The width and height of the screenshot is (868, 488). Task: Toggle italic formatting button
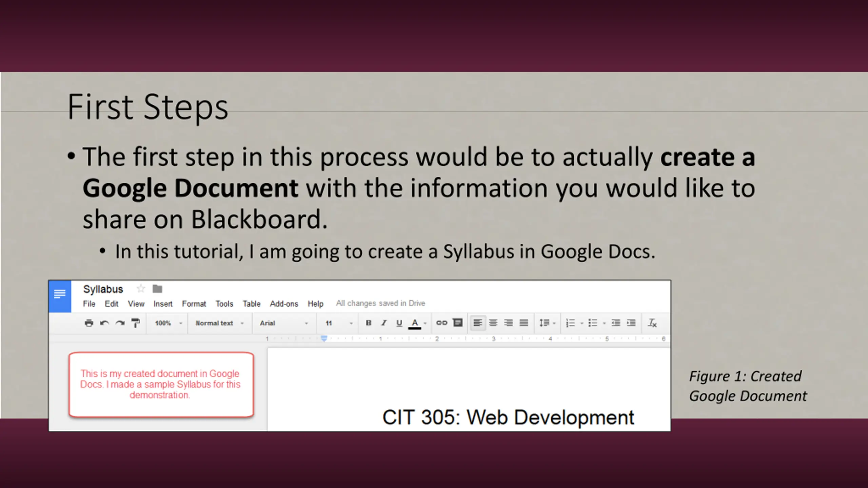coord(384,323)
